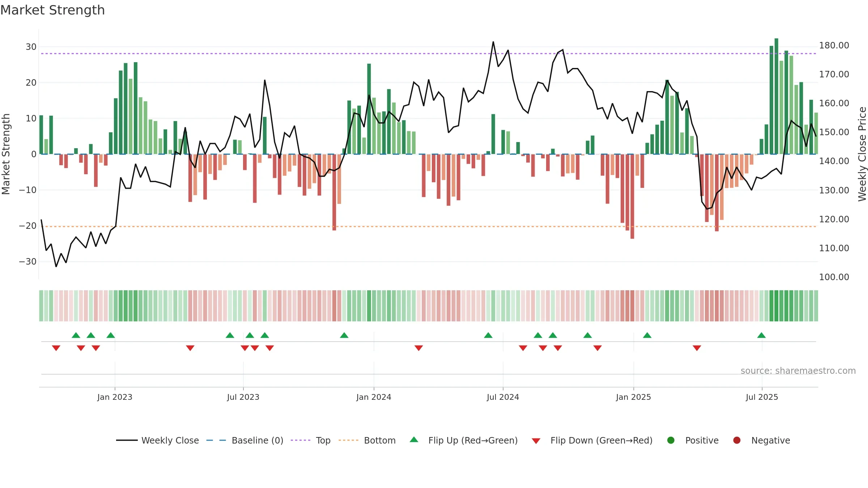This screenshot has width=868, height=488.
Task: Click the green circle Positive legend icon
Action: pos(671,440)
